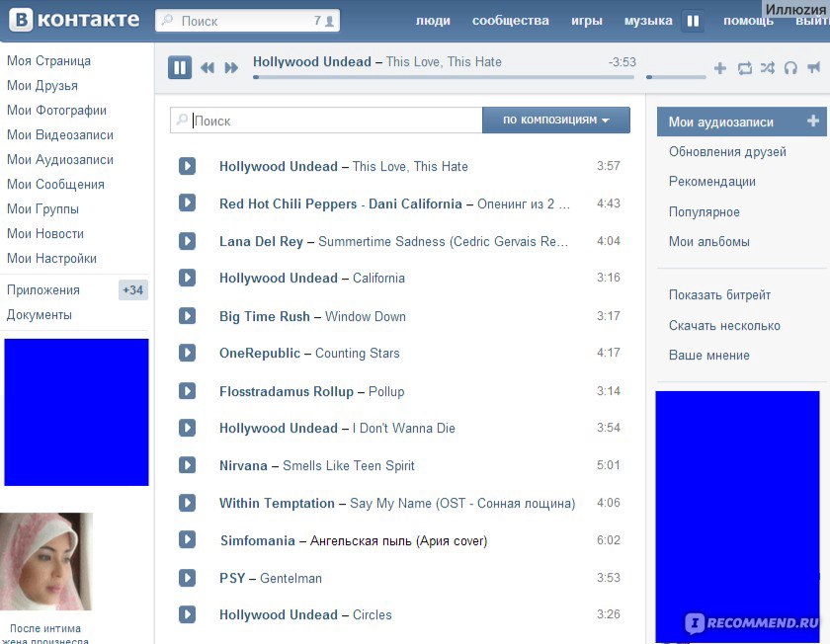Click the PSY artist name
The width and height of the screenshot is (830, 644).
[232, 578]
